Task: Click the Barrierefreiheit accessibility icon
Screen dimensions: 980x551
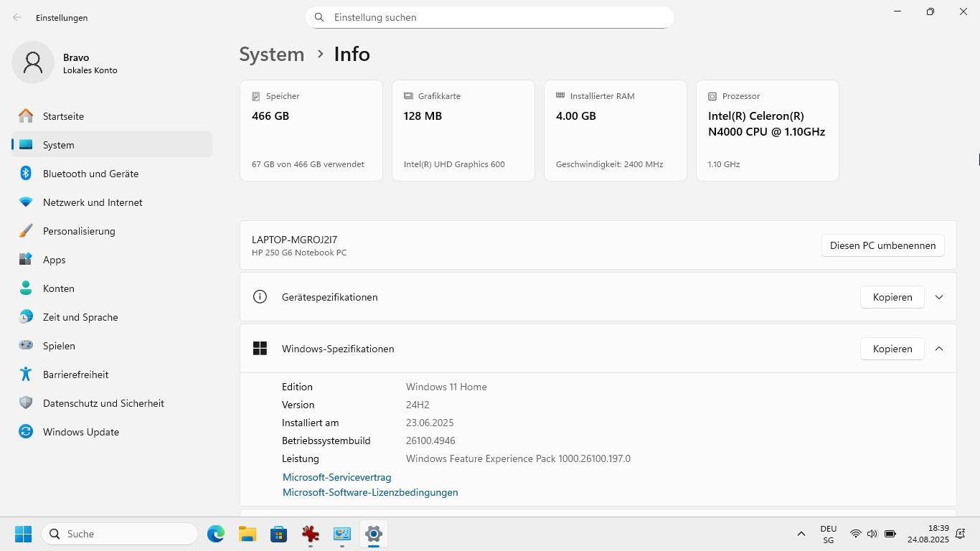Action: [x=26, y=375]
